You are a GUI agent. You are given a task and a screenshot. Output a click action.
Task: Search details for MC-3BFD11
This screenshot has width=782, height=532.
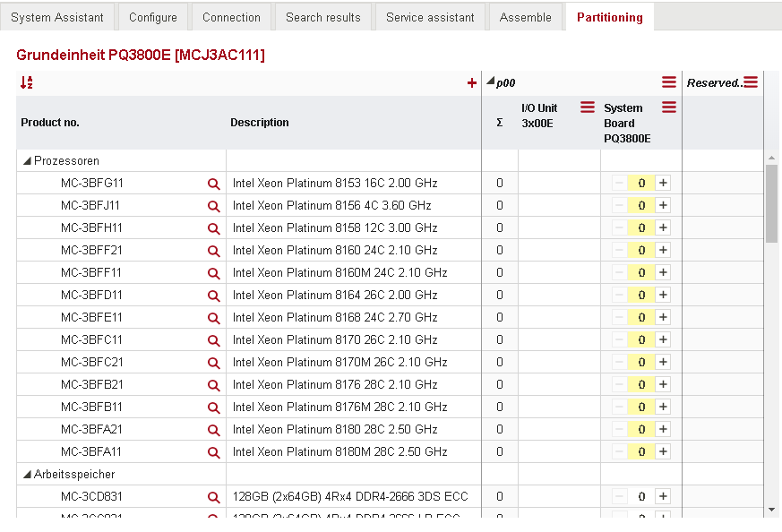click(213, 296)
